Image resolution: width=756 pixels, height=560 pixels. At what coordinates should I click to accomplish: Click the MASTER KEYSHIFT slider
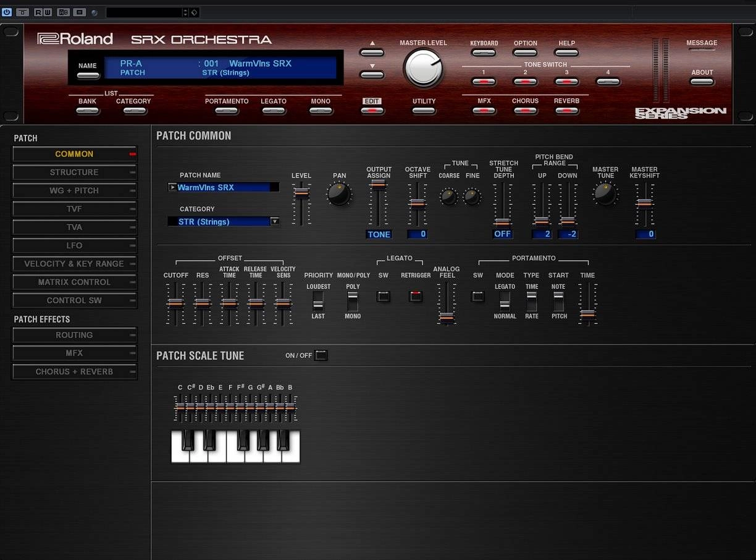[x=645, y=203]
